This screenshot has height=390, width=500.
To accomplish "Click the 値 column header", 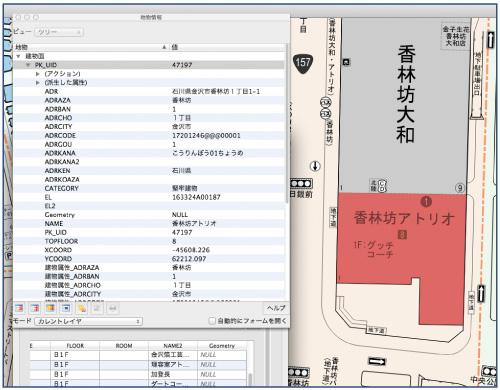I will [228, 47].
